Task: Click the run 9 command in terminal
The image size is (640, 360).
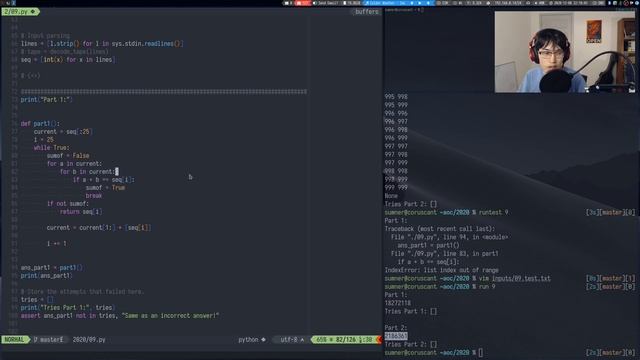Action: [x=487, y=287]
